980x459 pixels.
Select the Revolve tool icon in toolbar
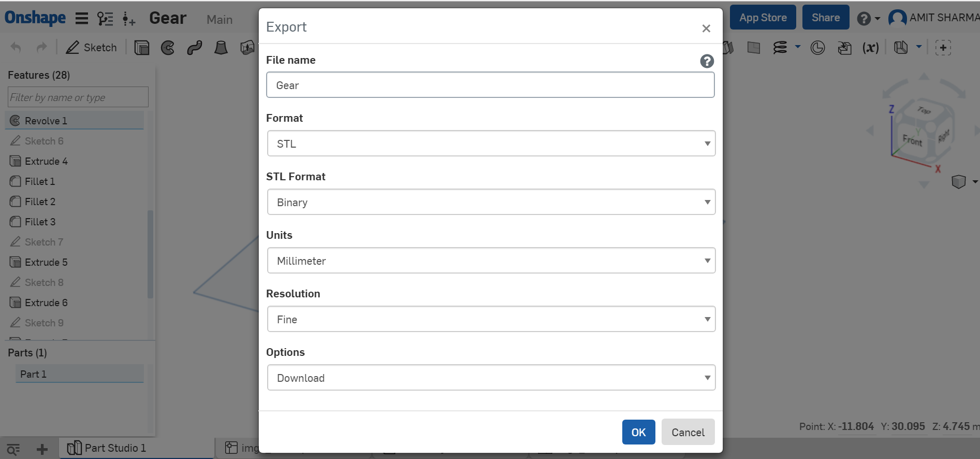pyautogui.click(x=168, y=48)
